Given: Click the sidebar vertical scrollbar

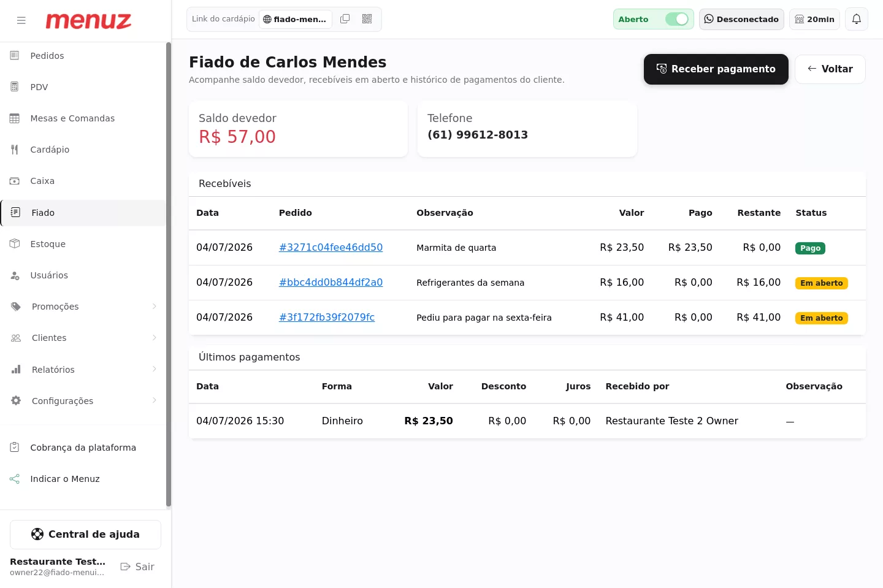Looking at the screenshot, I should 169,275.
